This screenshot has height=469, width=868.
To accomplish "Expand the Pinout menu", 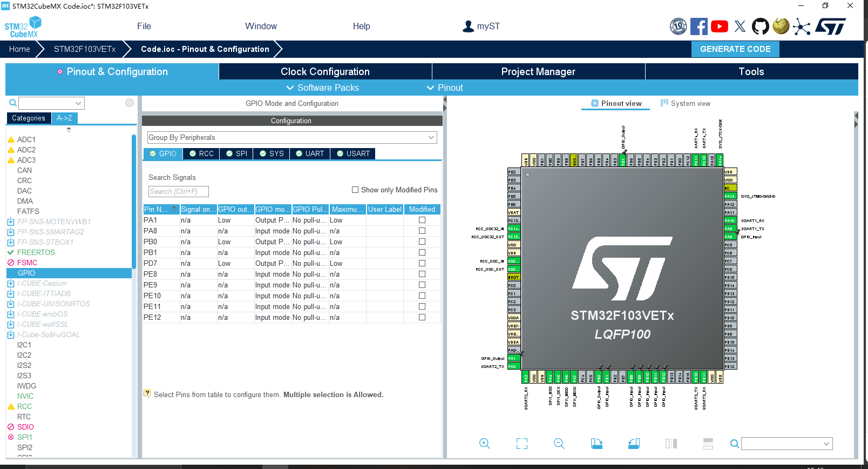I will [x=445, y=88].
